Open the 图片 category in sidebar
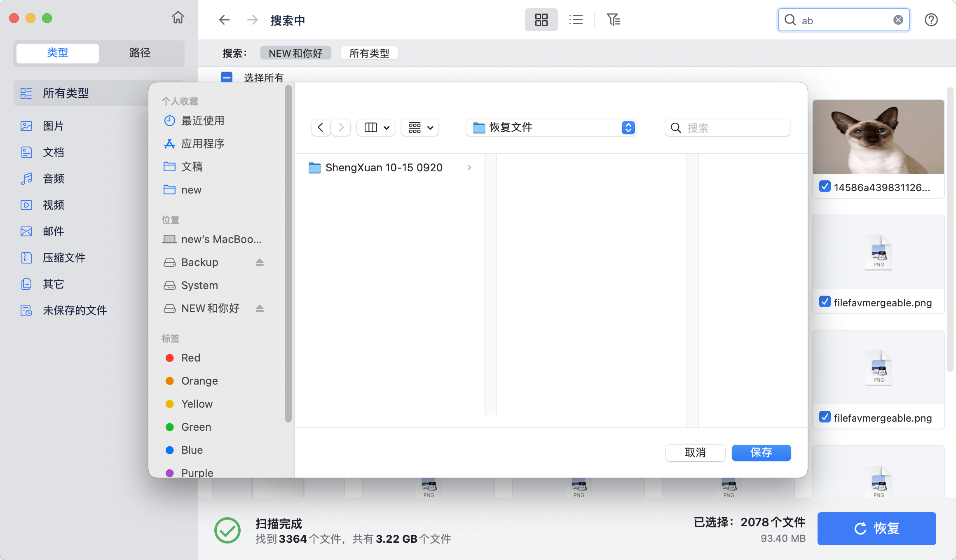The width and height of the screenshot is (956, 560). (x=53, y=126)
